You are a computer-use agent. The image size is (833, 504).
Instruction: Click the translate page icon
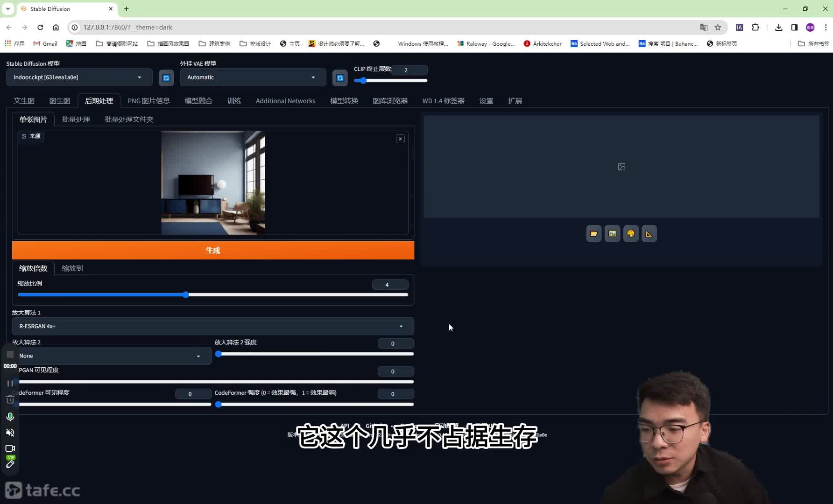point(704,28)
